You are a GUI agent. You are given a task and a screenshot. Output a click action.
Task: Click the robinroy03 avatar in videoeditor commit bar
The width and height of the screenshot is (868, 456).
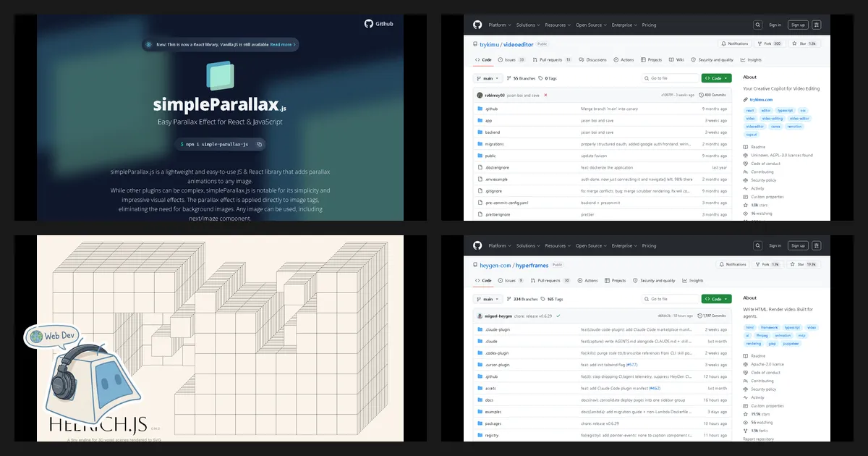(479, 95)
